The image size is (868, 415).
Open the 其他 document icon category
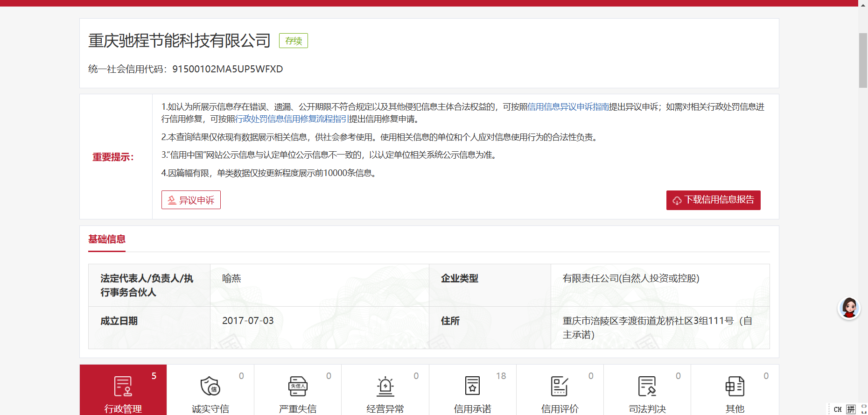(735, 387)
